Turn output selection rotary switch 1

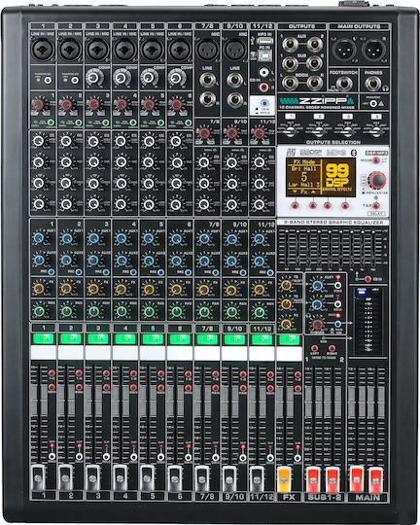(291, 131)
